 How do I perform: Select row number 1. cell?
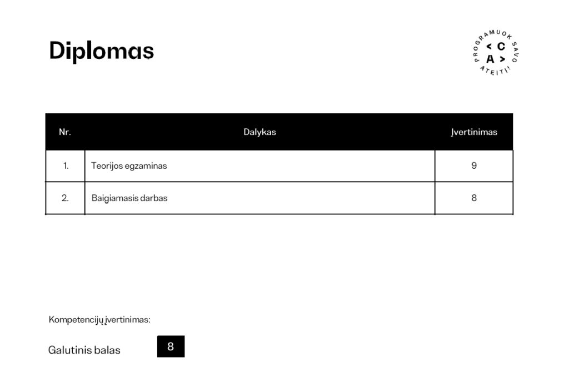(66, 165)
